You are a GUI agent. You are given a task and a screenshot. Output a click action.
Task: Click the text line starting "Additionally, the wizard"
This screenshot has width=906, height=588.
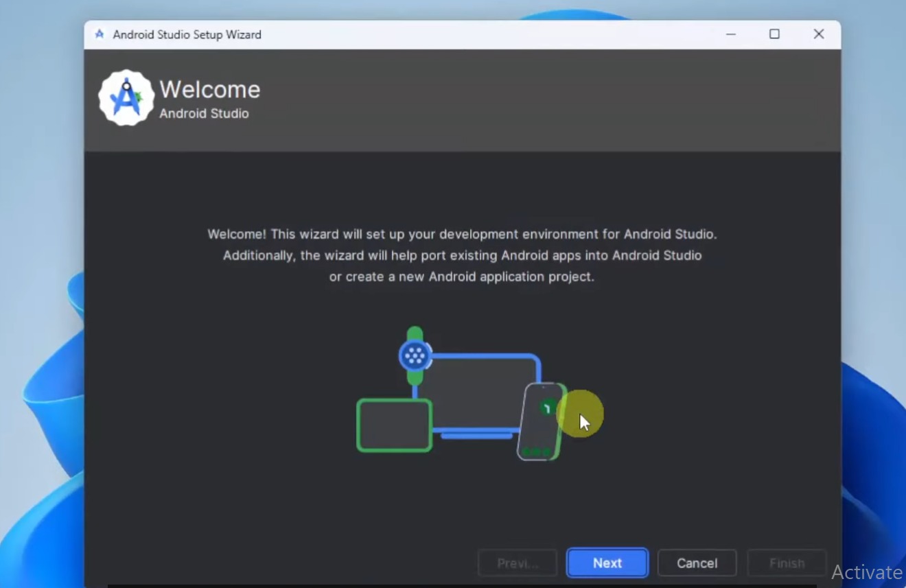[462, 255]
